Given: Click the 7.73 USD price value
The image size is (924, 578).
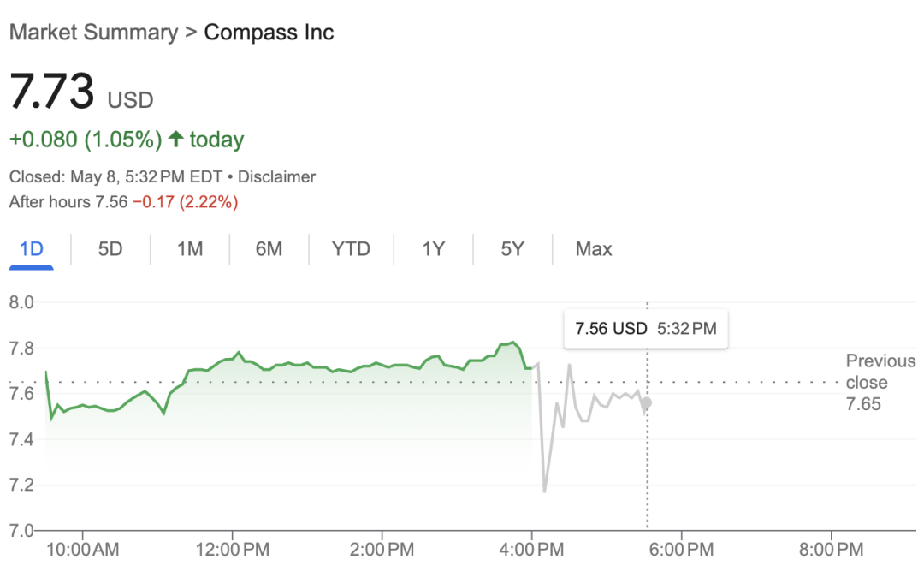Looking at the screenshot, I should click(51, 92).
